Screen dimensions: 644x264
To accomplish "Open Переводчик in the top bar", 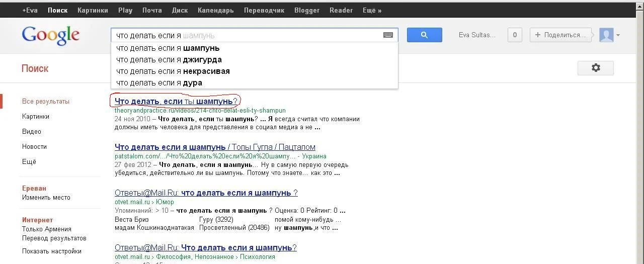I will (x=264, y=10).
